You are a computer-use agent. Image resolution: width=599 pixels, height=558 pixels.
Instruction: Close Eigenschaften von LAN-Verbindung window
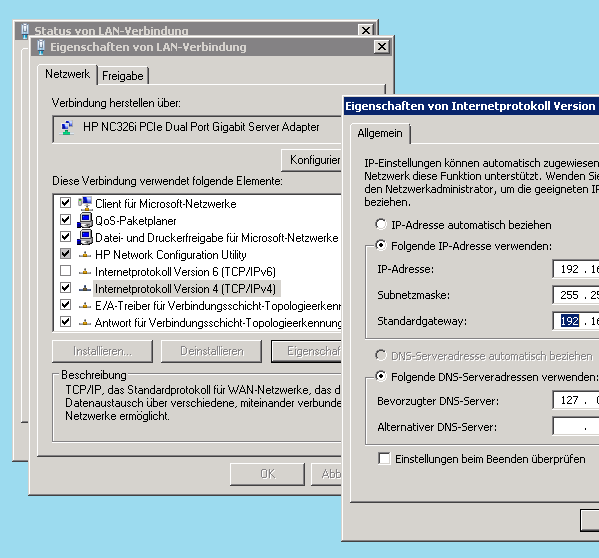[x=382, y=47]
